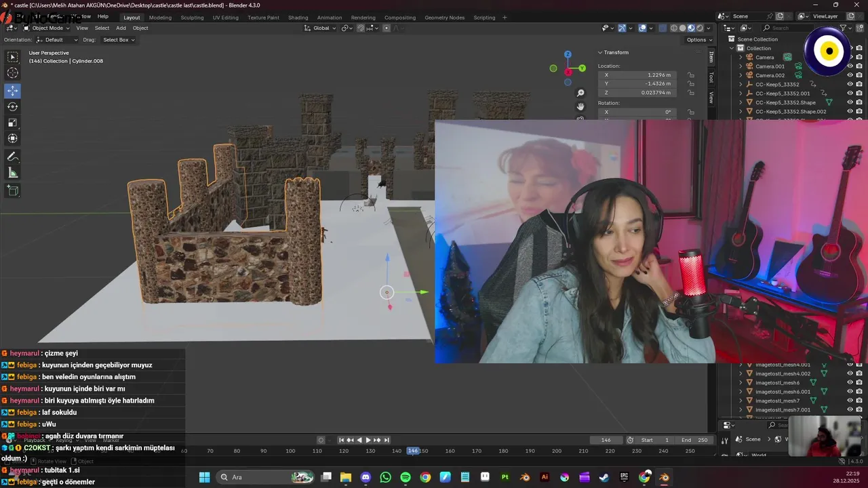868x488 pixels.
Task: Switch to the Sculpting workspace tab
Action: [192, 18]
